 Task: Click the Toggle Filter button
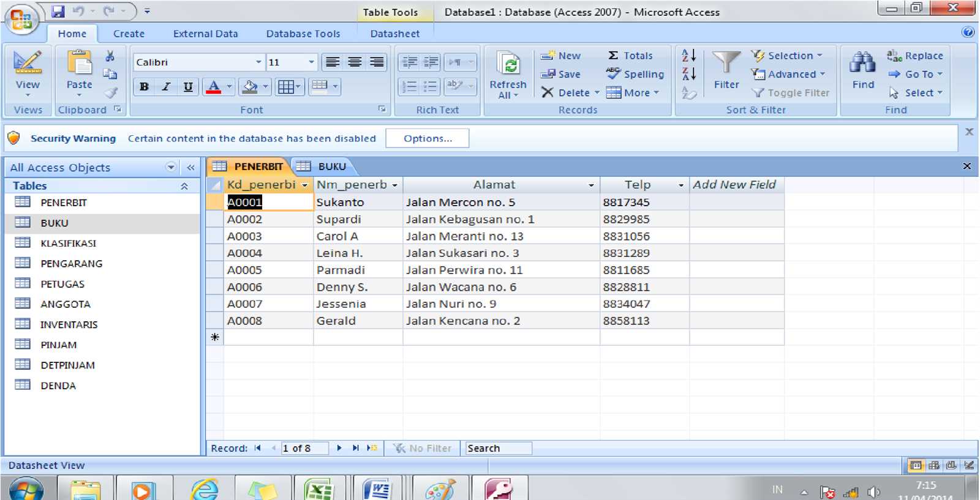[x=791, y=93]
